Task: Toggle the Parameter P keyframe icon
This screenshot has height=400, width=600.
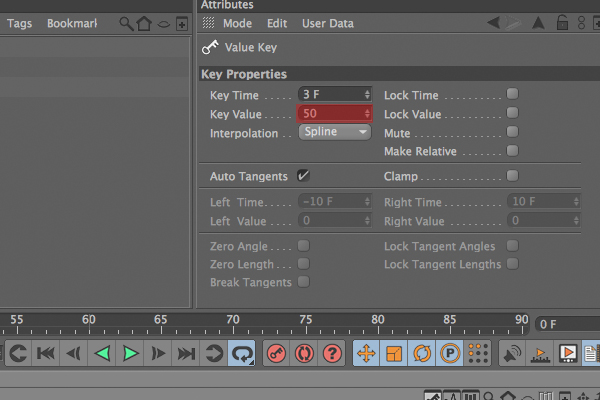Action: 450,353
